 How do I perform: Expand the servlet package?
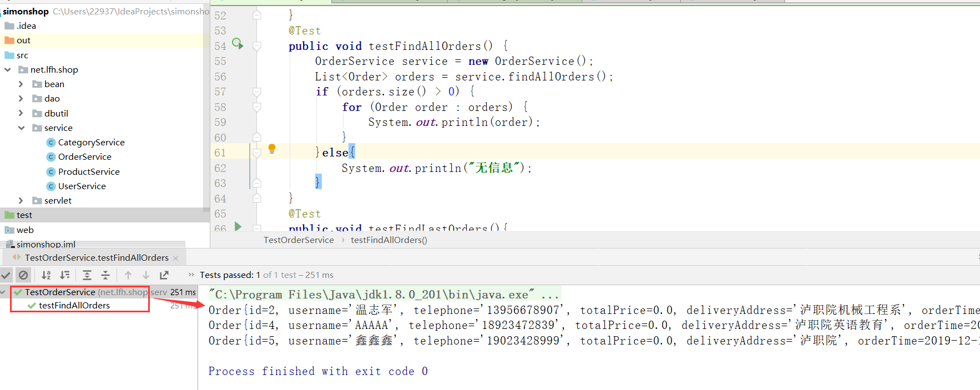click(21, 200)
